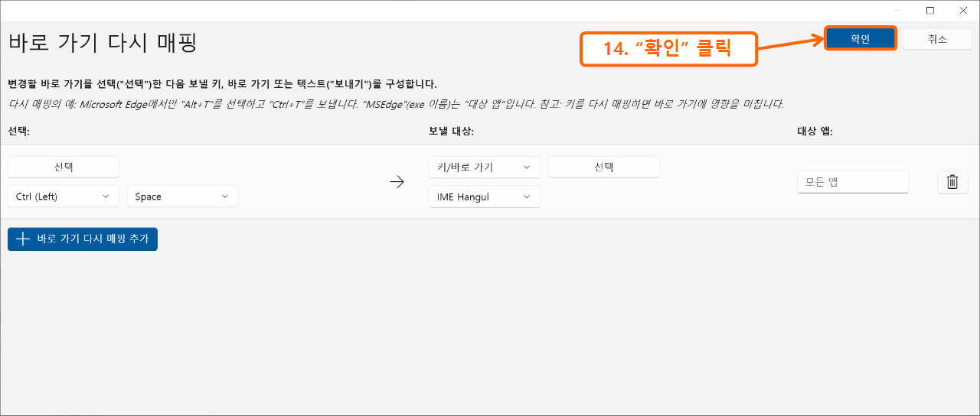Maximize the remap shortcuts window

[x=930, y=10]
